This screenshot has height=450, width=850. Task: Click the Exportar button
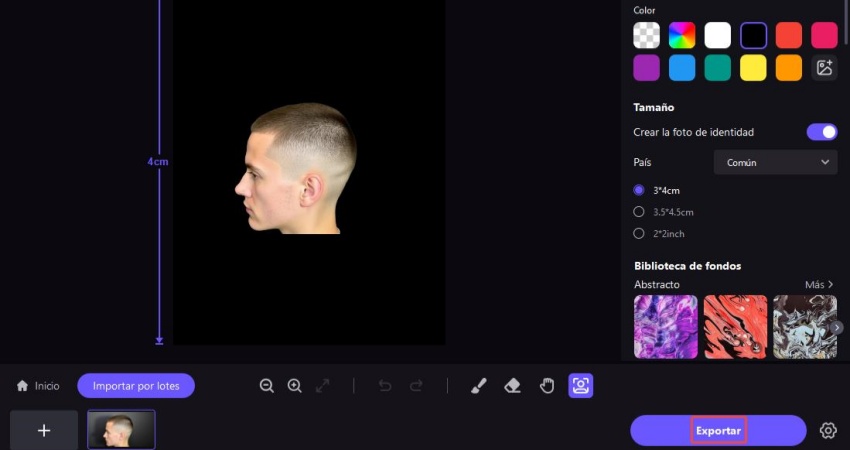718,431
